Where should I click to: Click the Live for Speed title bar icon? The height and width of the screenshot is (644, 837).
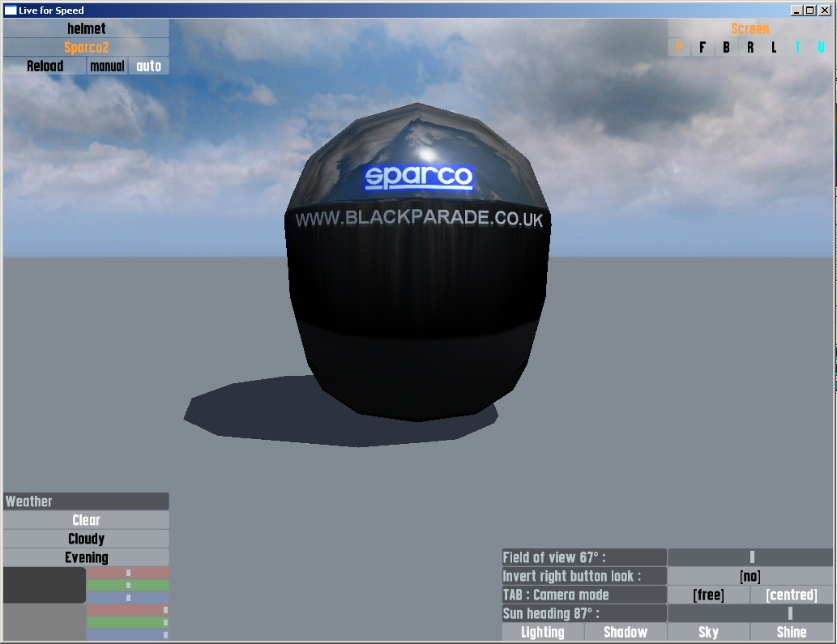(x=11, y=11)
